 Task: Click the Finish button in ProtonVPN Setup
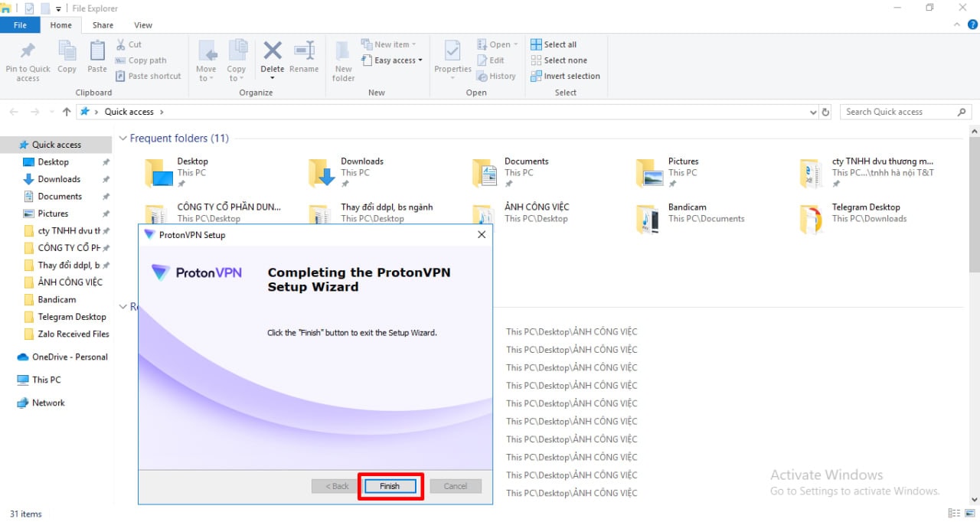pyautogui.click(x=390, y=486)
